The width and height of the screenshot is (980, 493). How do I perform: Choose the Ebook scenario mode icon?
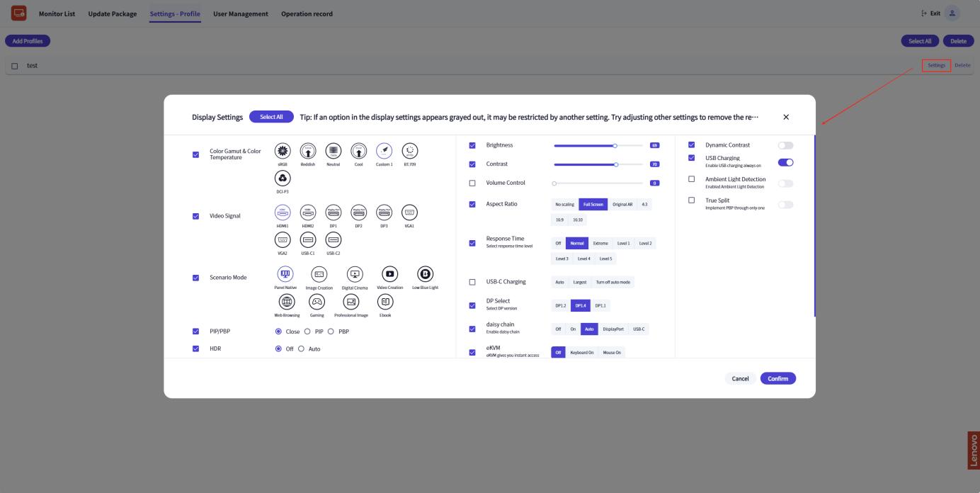coord(384,302)
